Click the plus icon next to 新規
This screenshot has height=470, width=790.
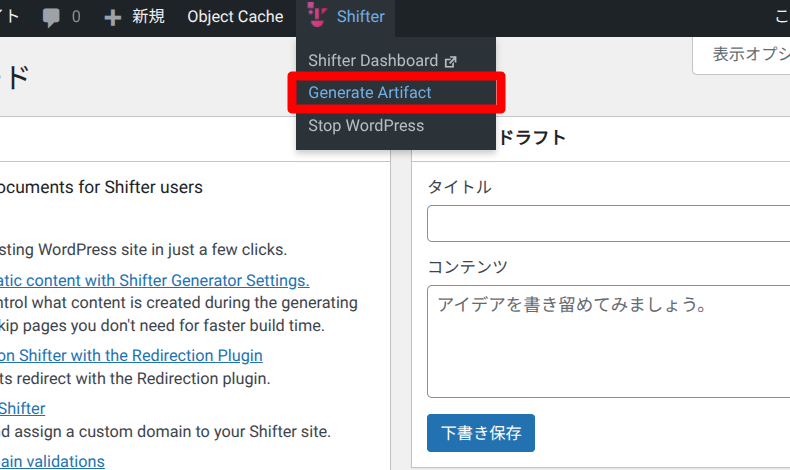112,18
